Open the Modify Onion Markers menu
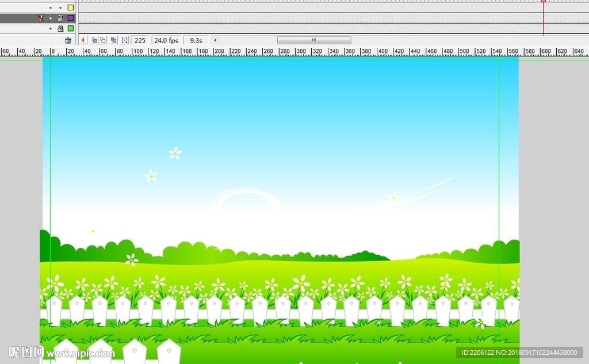The height and width of the screenshot is (364, 589). [124, 40]
